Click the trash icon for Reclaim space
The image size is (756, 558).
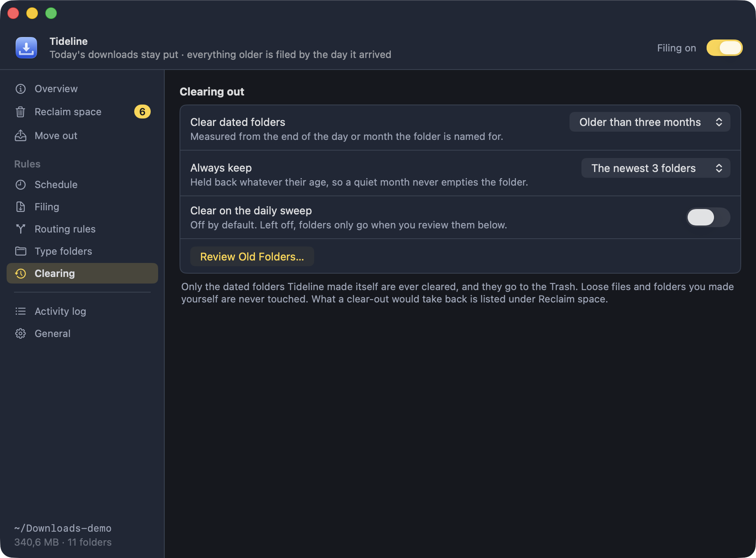tap(21, 112)
